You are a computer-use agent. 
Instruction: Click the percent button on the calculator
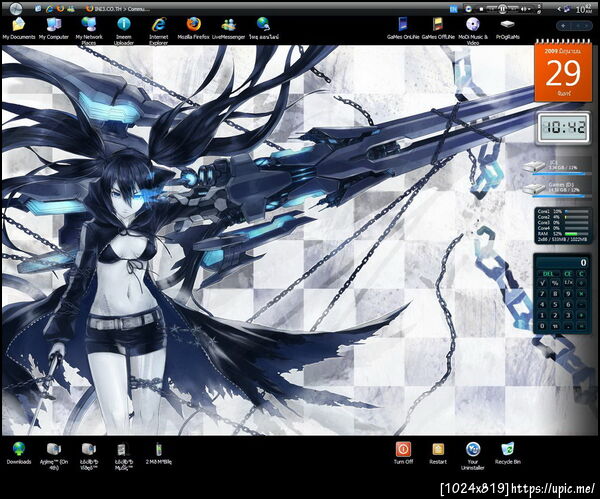(555, 283)
